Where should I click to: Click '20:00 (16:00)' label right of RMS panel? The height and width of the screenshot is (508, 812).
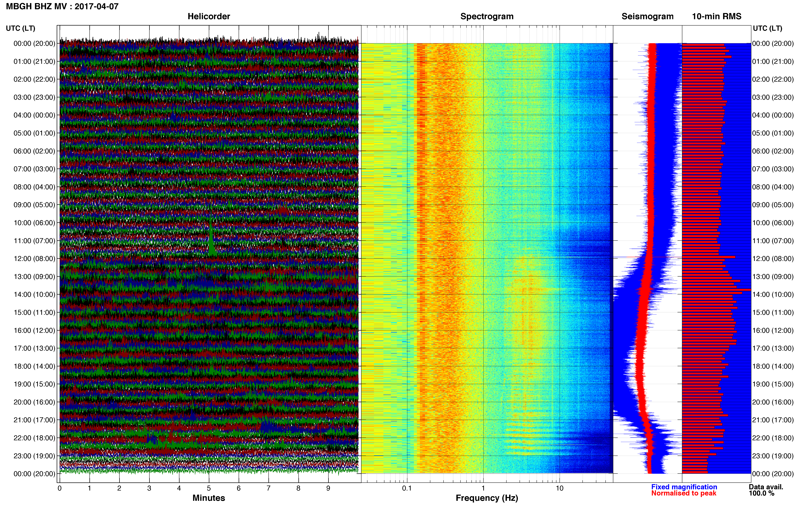(773, 402)
